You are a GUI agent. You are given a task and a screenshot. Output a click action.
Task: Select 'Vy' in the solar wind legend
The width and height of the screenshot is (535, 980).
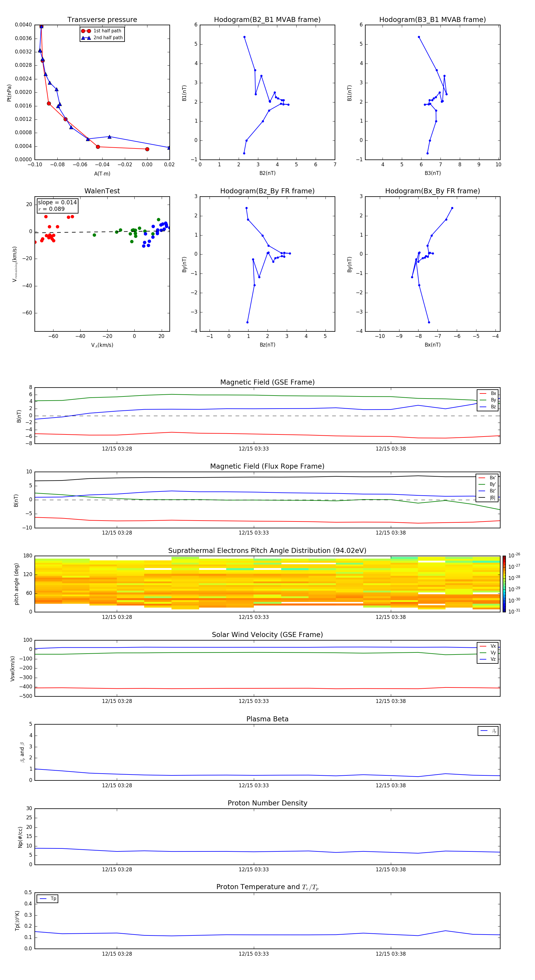coord(488,653)
